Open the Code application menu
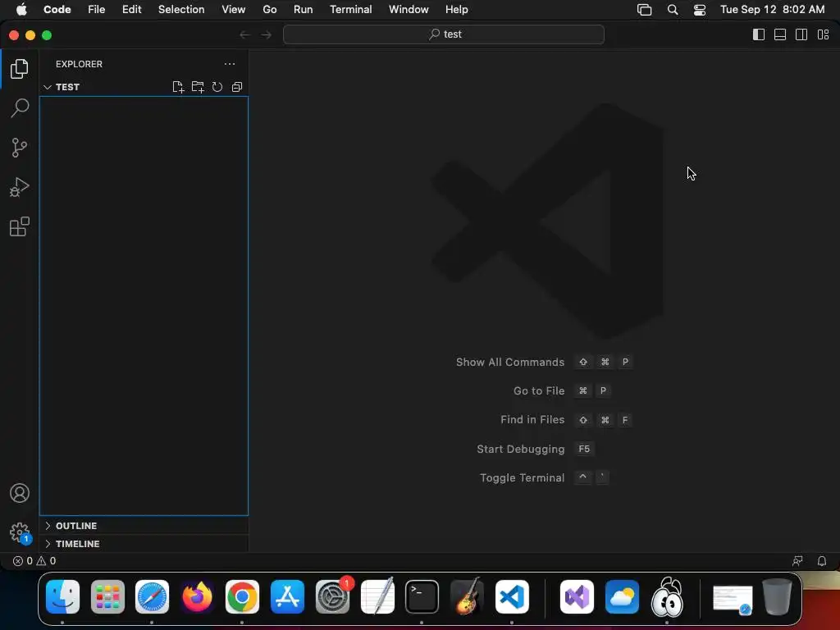Image resolution: width=840 pixels, height=630 pixels. pyautogui.click(x=57, y=10)
